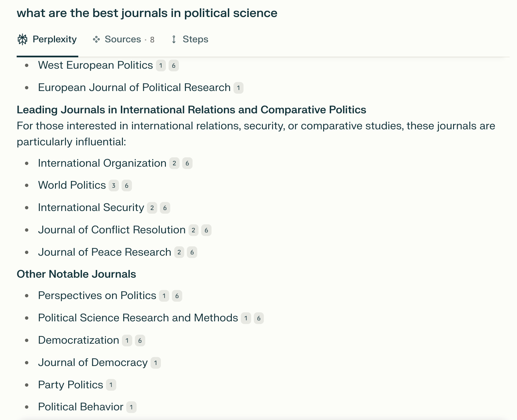Click the Sources dots icon
The image size is (517, 420).
96,39
